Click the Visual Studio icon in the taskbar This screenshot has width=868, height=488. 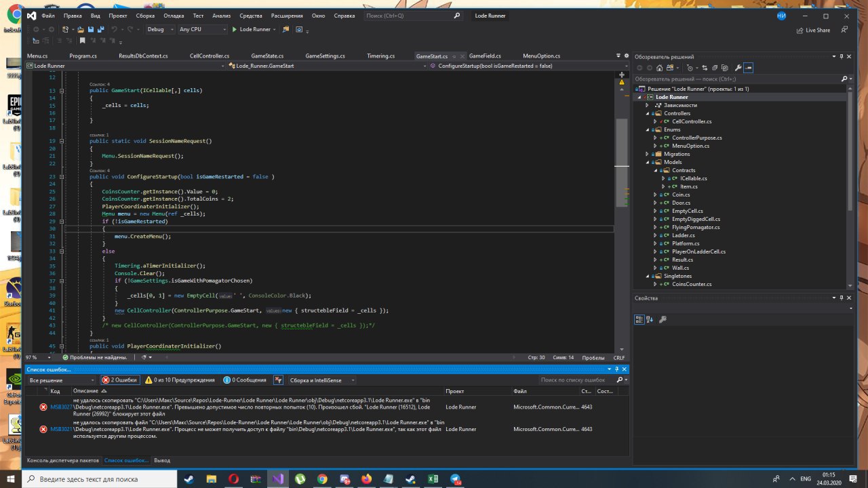pos(277,479)
